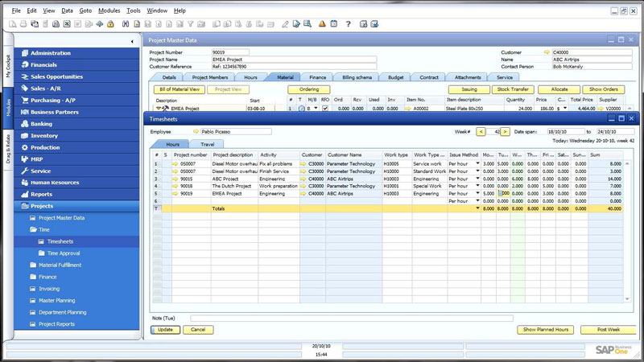Switch to the Billing schema tab

tap(357, 77)
